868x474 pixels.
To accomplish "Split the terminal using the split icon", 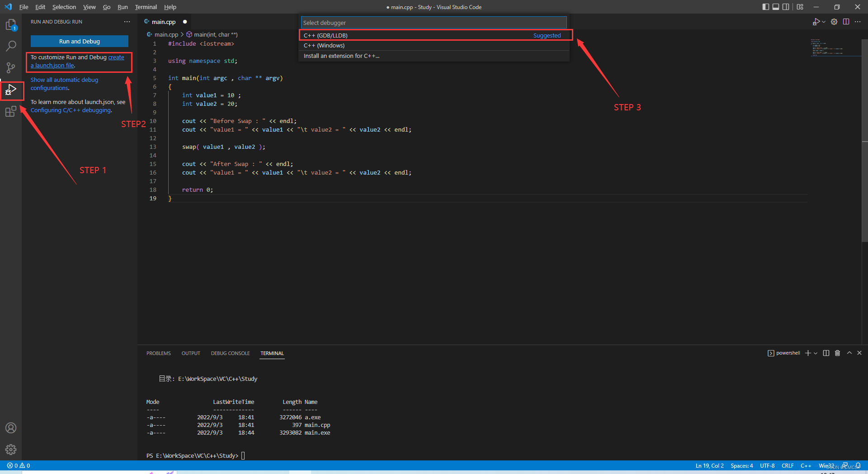I will click(x=826, y=353).
